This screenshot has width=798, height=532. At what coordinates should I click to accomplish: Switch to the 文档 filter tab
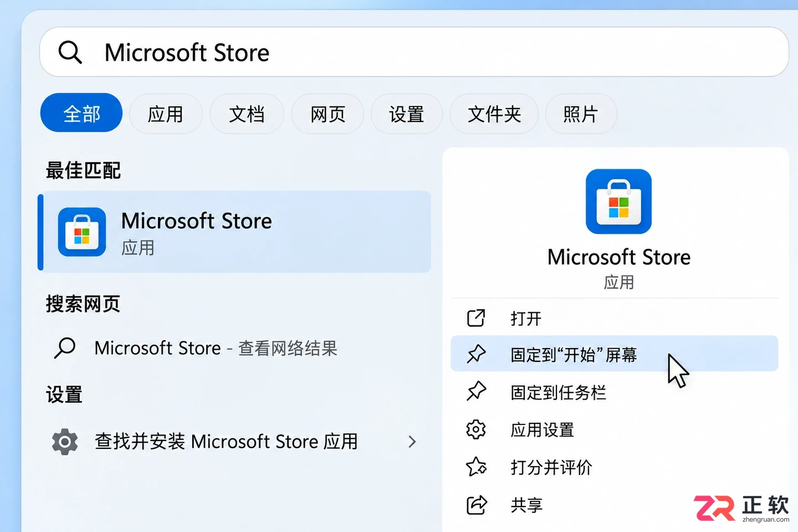click(247, 114)
